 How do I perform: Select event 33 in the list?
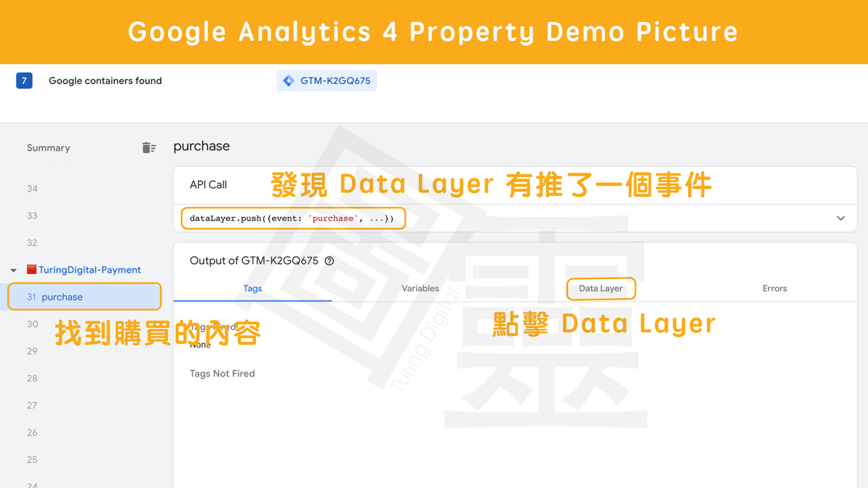(32, 215)
